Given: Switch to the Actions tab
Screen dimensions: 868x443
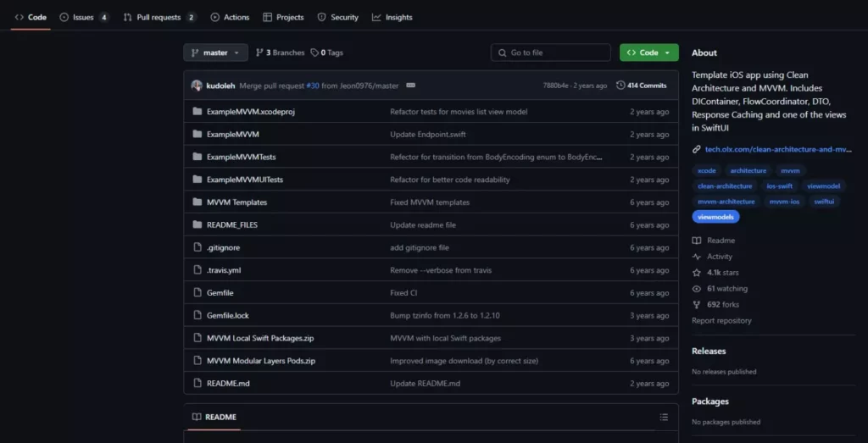Looking at the screenshot, I should point(230,17).
